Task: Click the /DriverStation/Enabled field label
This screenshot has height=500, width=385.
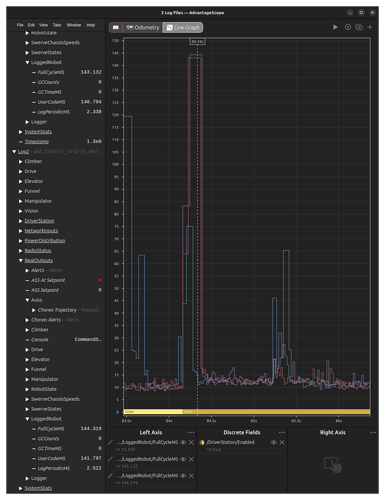Action: pos(230,442)
